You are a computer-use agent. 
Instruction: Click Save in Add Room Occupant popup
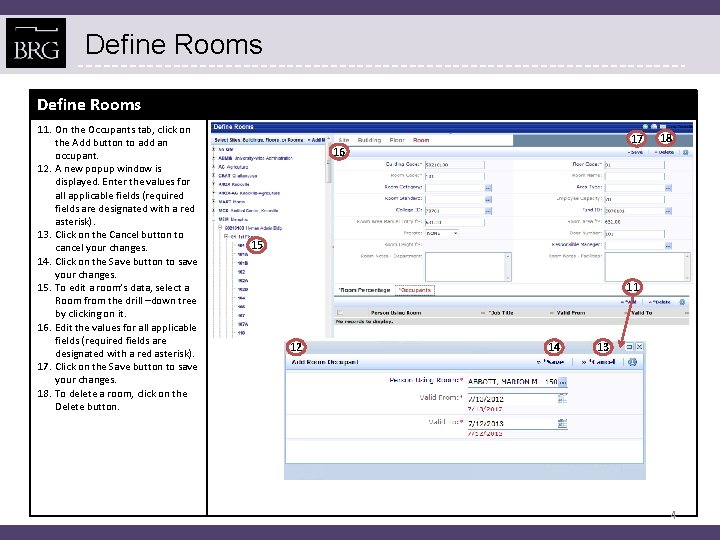[551, 362]
